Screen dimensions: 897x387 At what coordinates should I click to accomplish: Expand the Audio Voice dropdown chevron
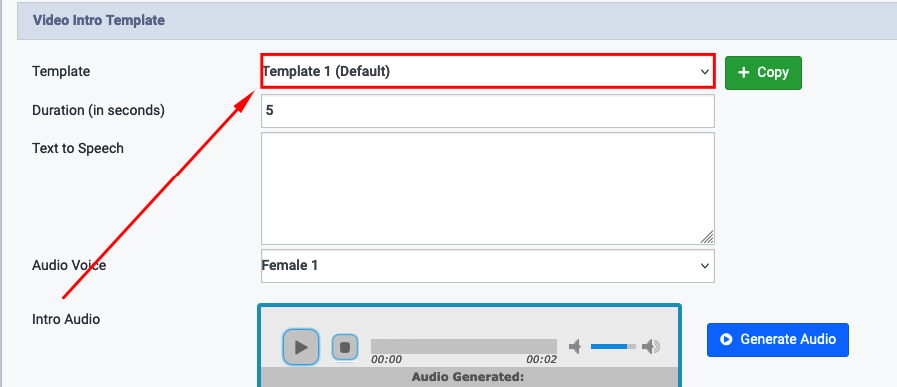pos(704,266)
